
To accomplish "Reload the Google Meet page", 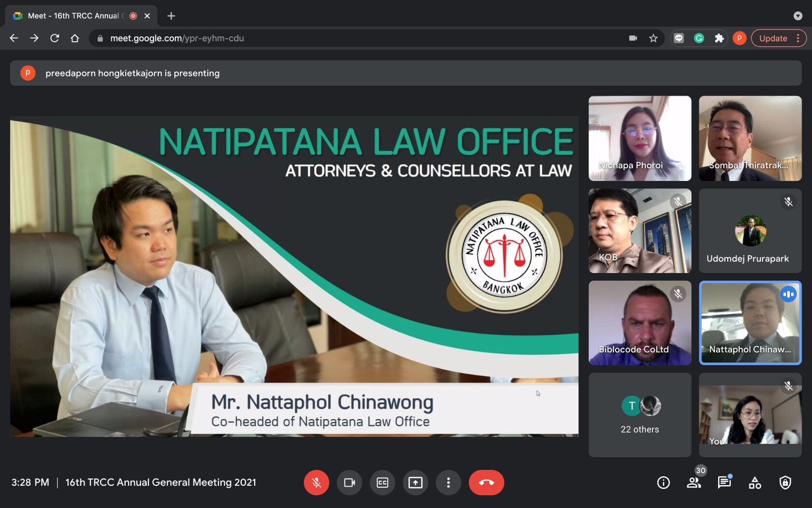I will [x=55, y=38].
